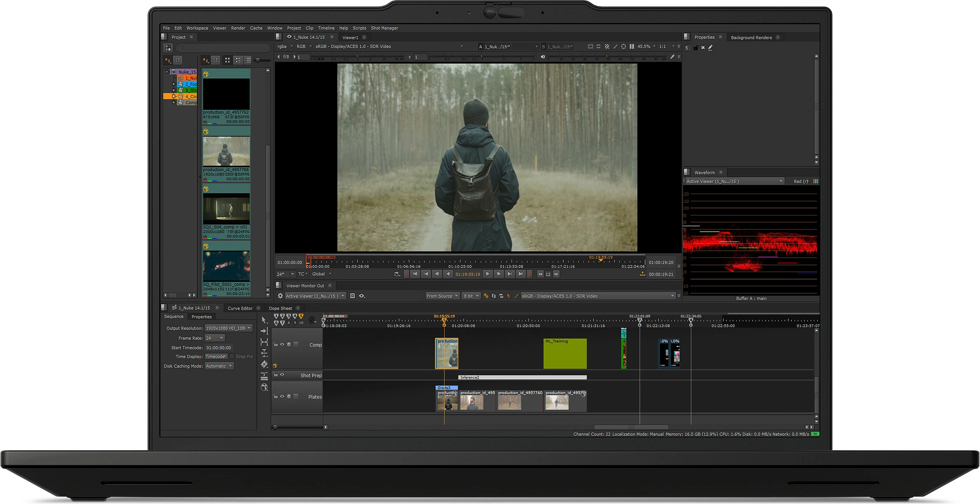Open the Output Resolution dropdown
The image size is (980, 504).
229,328
